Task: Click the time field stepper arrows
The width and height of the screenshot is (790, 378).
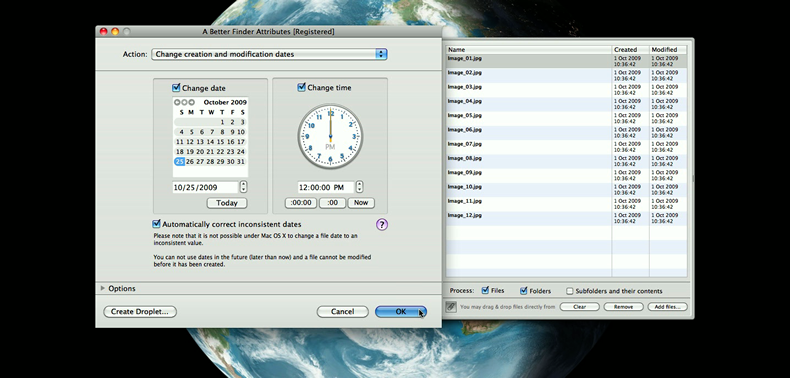Action: pos(359,187)
